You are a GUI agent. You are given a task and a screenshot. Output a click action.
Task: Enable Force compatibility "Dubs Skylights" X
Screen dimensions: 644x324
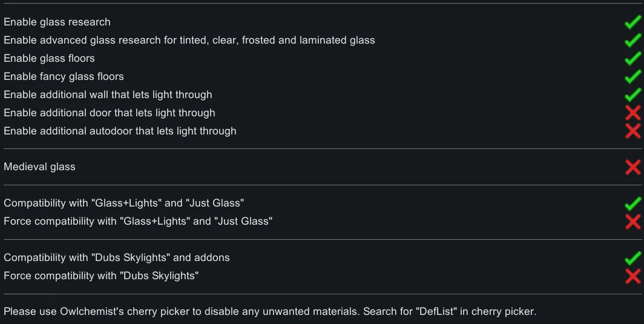[632, 276]
